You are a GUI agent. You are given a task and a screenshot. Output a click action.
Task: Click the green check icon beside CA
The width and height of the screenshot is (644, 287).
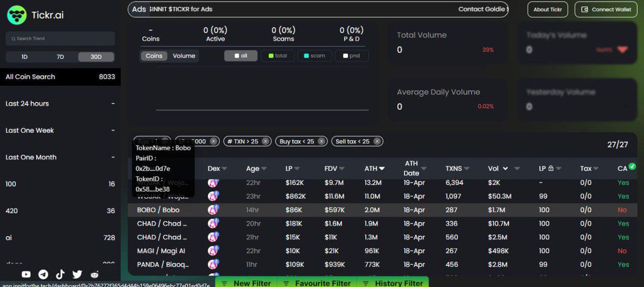[632, 167]
